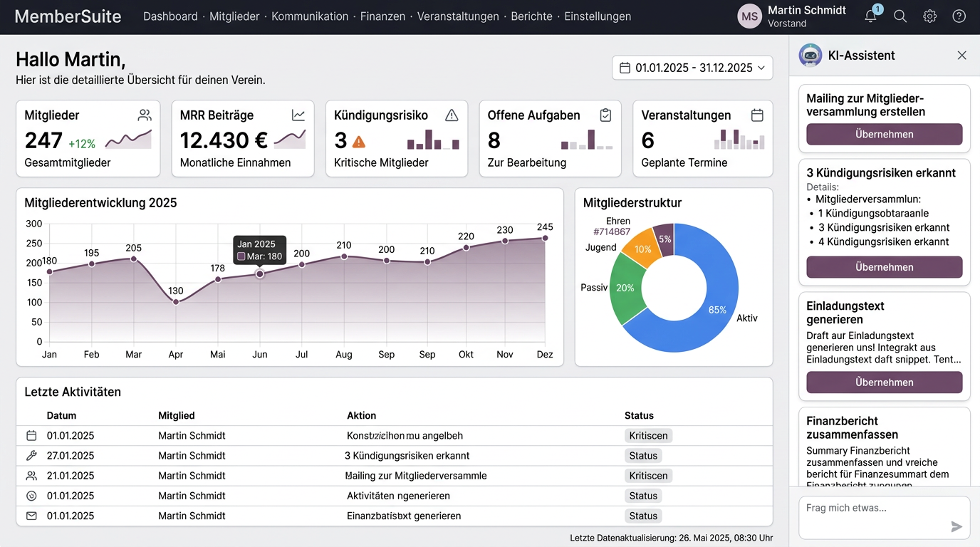Click the Mitglieder card value 247

[43, 140]
